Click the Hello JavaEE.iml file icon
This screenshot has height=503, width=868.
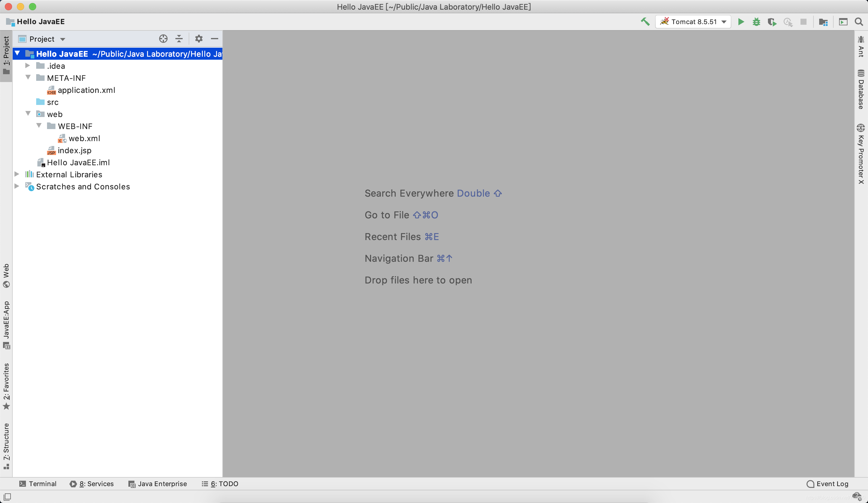point(41,162)
